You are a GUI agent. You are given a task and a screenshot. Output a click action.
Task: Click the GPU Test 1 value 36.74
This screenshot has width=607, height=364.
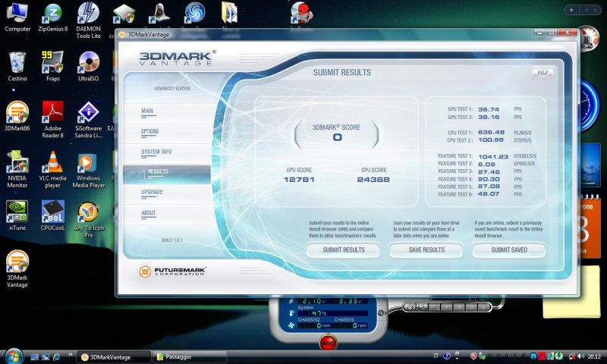click(489, 109)
